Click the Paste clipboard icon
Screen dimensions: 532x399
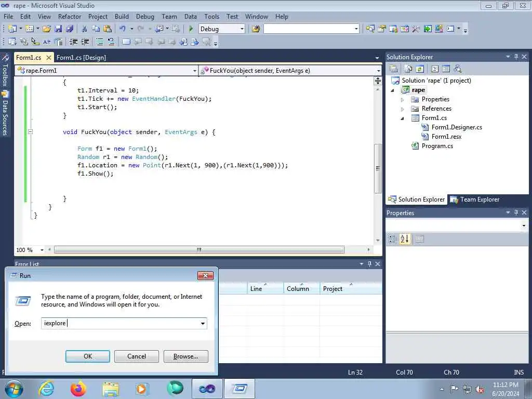click(x=108, y=29)
